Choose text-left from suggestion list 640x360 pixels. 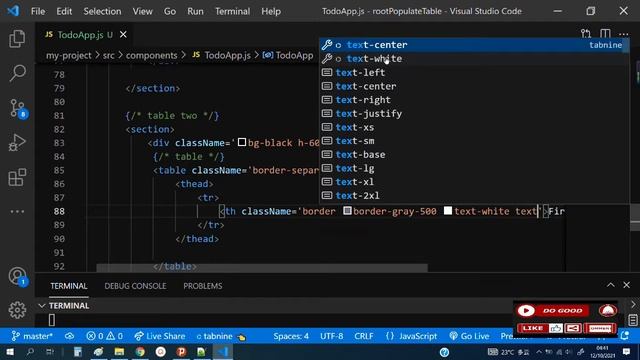click(473, 73)
